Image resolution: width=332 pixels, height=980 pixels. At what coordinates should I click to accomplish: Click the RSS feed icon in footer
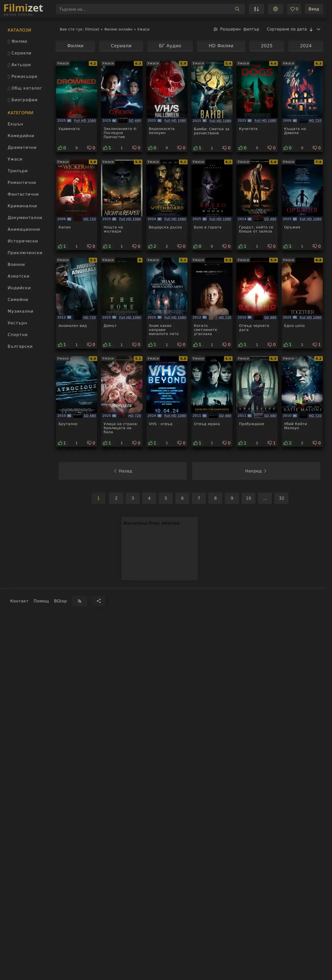point(79,601)
